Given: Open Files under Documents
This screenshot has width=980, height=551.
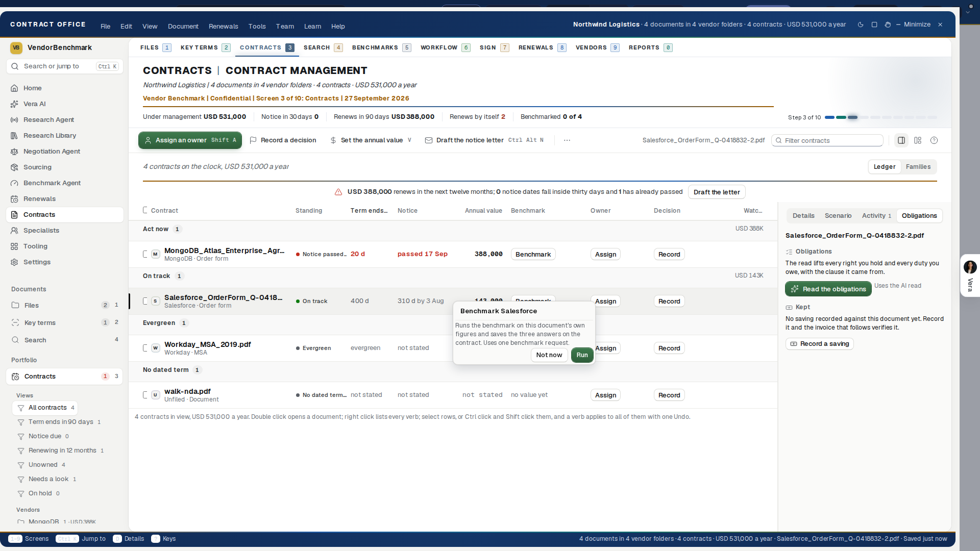Looking at the screenshot, I should tap(65, 306).
